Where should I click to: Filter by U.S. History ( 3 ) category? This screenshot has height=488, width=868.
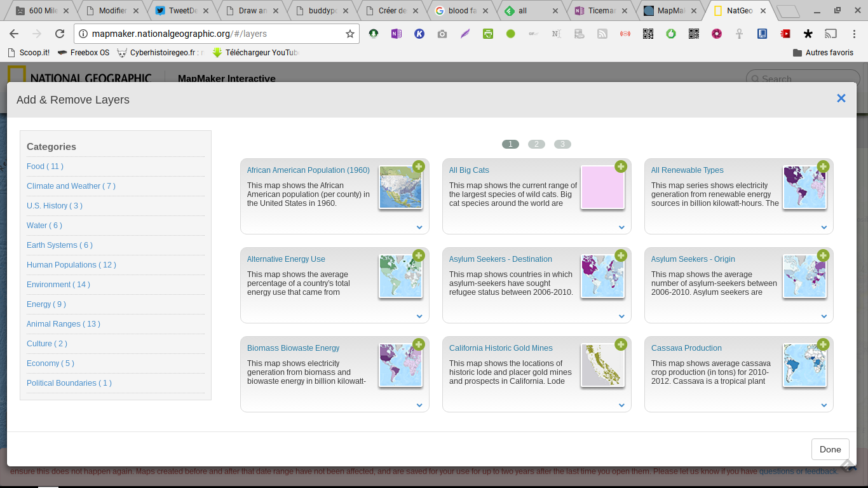pyautogui.click(x=55, y=206)
